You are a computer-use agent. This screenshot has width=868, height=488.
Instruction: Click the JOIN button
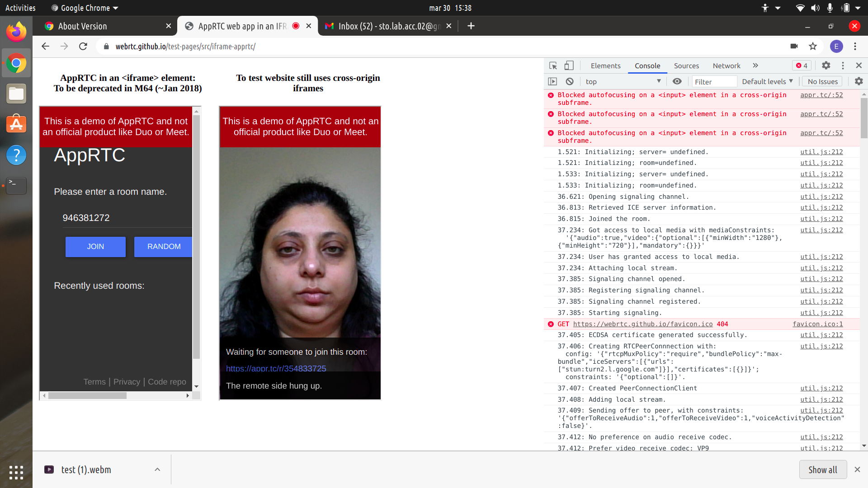[95, 247]
